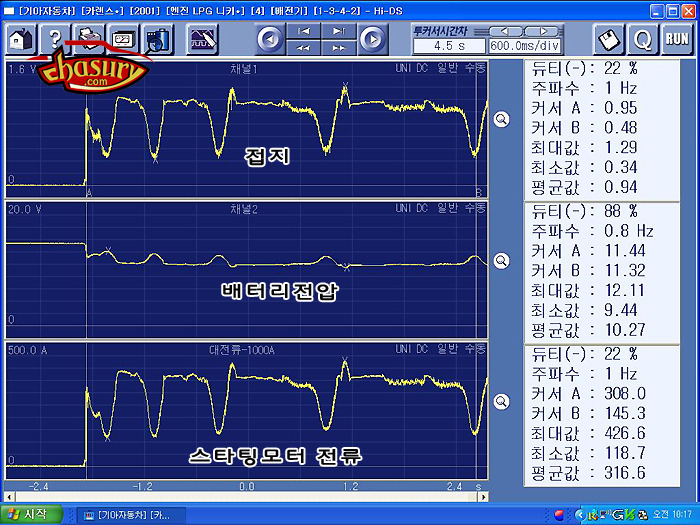This screenshot has height=525, width=700.
Task: Decrease the cursor time interval value
Action: 507,30
